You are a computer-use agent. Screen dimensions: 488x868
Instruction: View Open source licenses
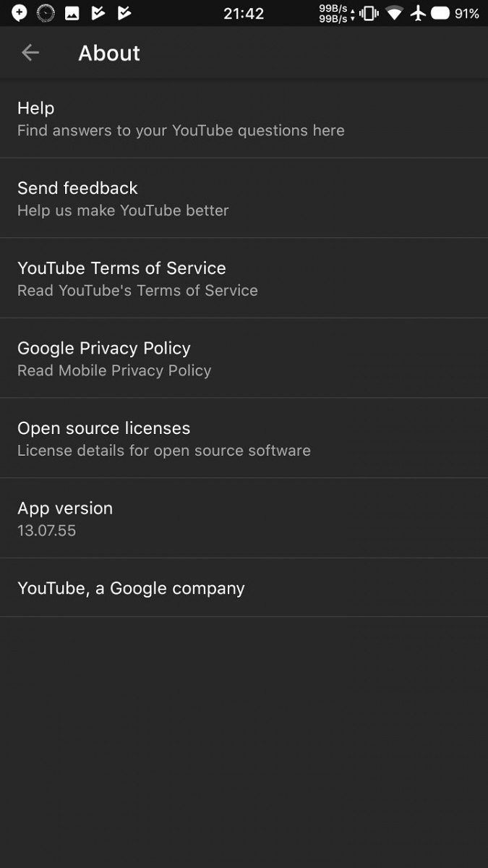pyautogui.click(x=244, y=438)
